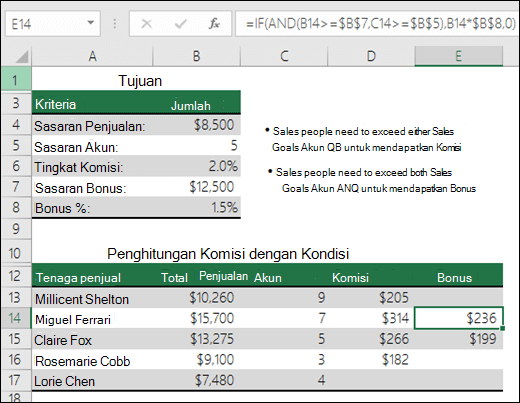Select the Tingkat Komisi: label cell
The image size is (520, 403).
click(92, 166)
